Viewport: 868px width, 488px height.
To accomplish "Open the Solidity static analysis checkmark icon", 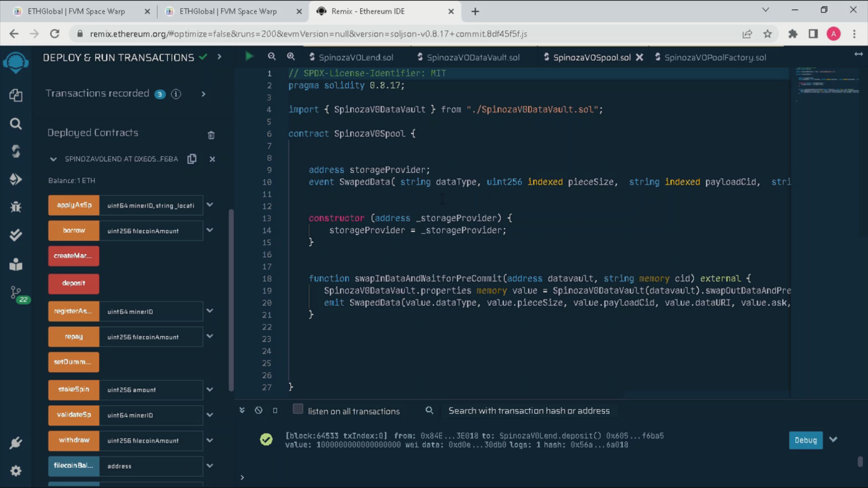I will pos(16,235).
